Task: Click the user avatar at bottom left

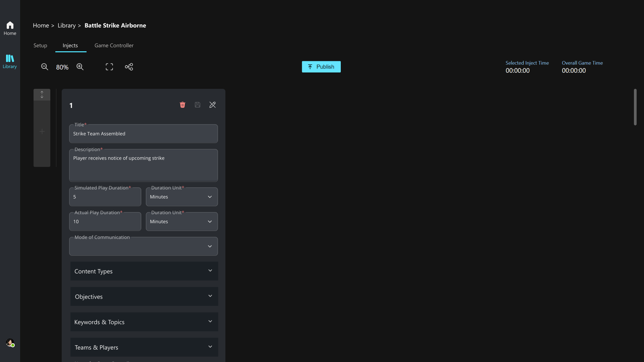Action: (10, 343)
